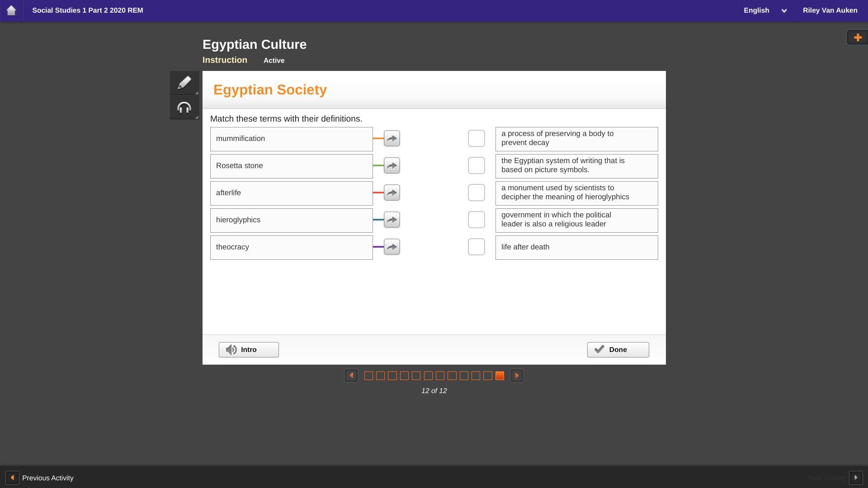This screenshot has height=488, width=868.
Task: Open Riley Van Auken user menu
Action: click(x=830, y=10)
